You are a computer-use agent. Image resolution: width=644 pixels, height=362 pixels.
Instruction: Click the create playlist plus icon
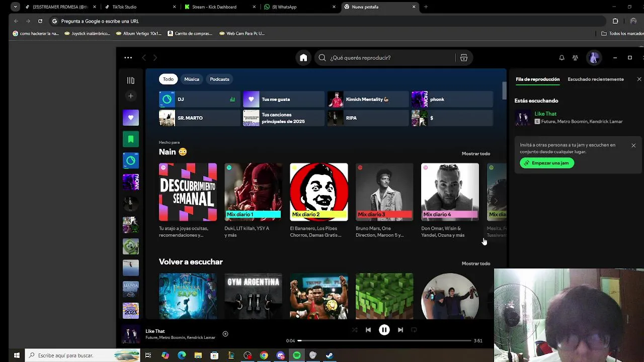tap(131, 96)
